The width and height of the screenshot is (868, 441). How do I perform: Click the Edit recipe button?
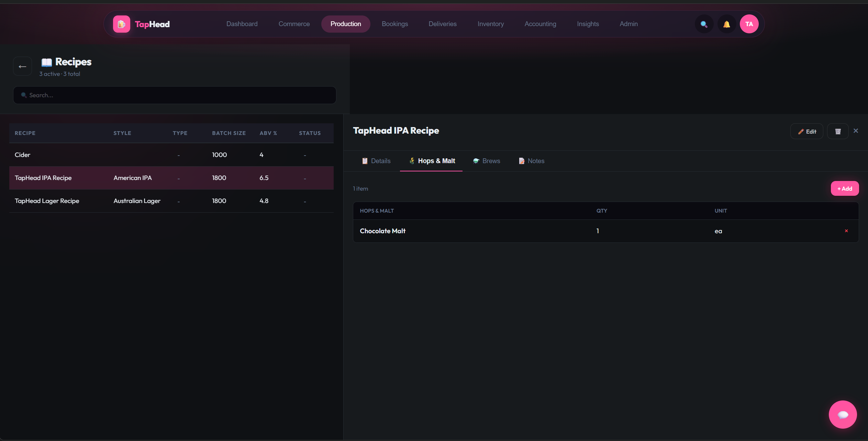point(806,132)
